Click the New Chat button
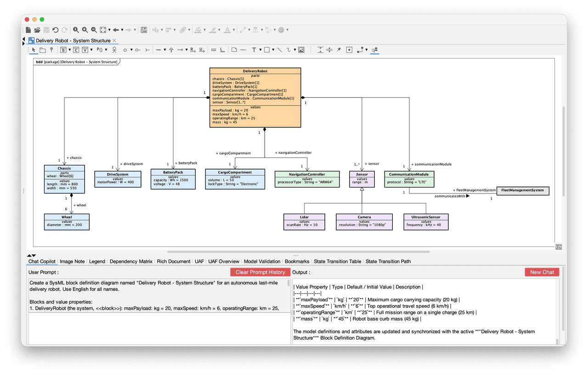Image resolution: width=588 pixels, height=374 pixels. coord(542,272)
